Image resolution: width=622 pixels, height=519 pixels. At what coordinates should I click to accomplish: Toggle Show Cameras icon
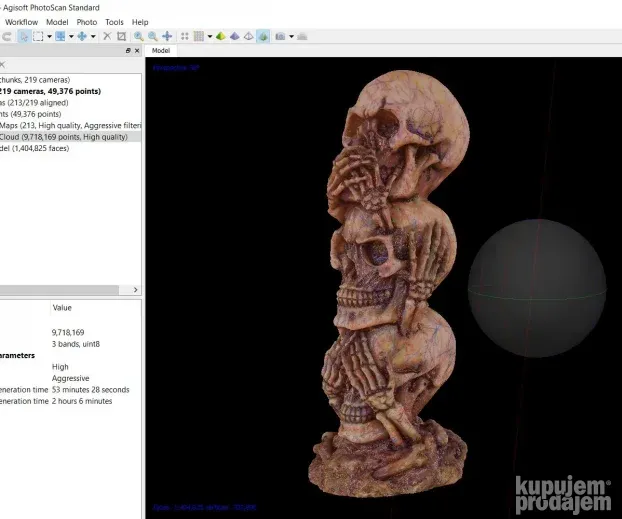pyautogui.click(x=280, y=37)
